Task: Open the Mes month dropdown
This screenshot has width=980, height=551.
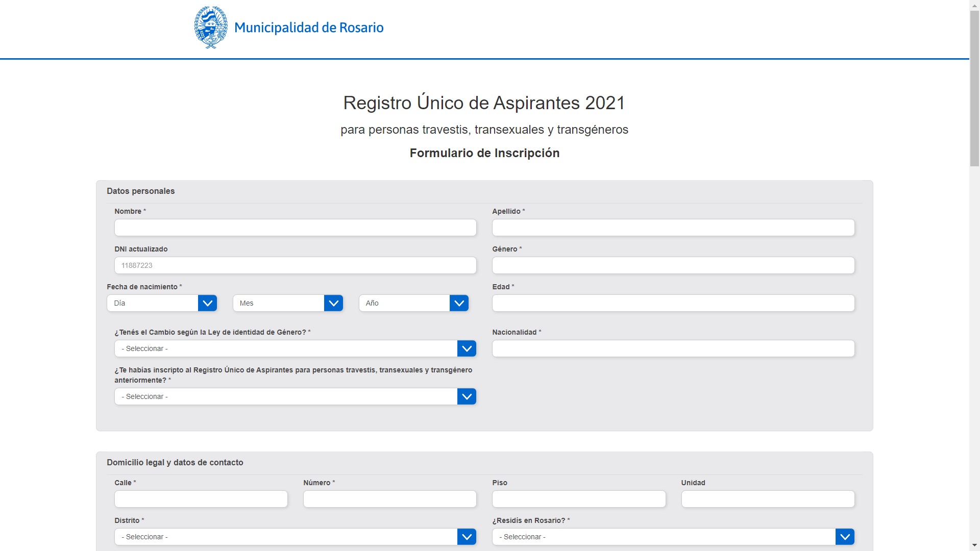Action: click(x=287, y=303)
